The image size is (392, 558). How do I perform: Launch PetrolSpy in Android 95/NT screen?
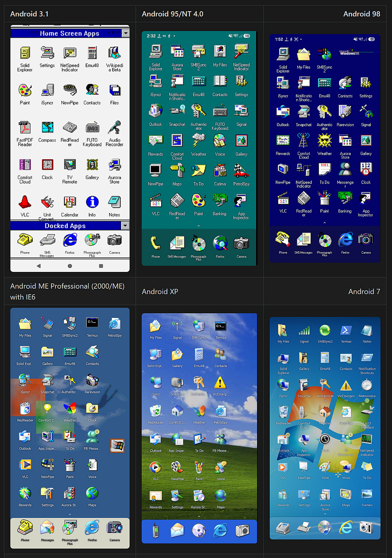[241, 171]
